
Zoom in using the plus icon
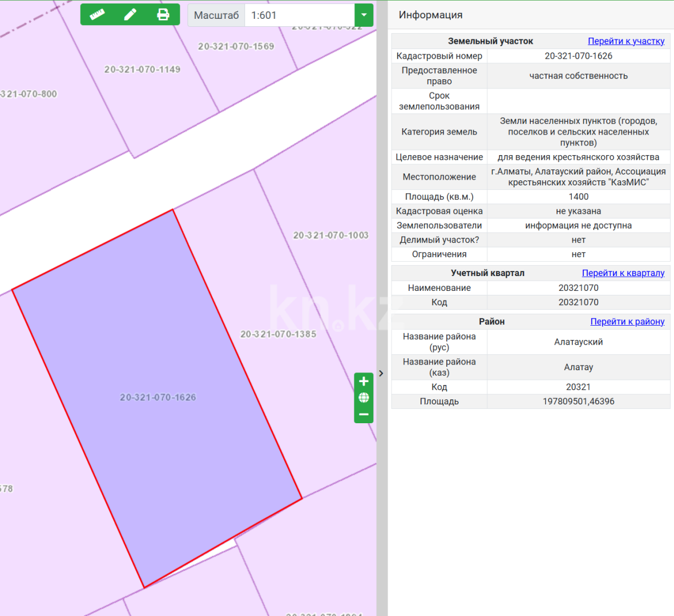[x=364, y=381]
